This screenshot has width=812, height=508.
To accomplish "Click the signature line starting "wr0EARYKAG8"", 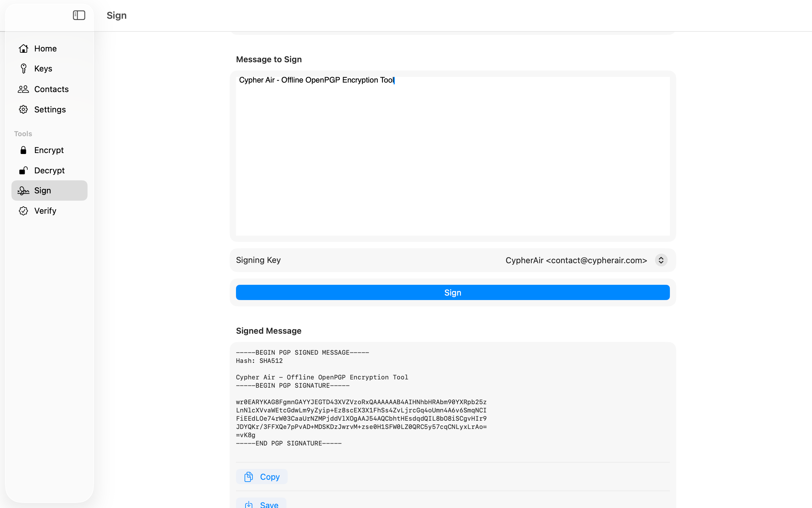I will point(361,402).
